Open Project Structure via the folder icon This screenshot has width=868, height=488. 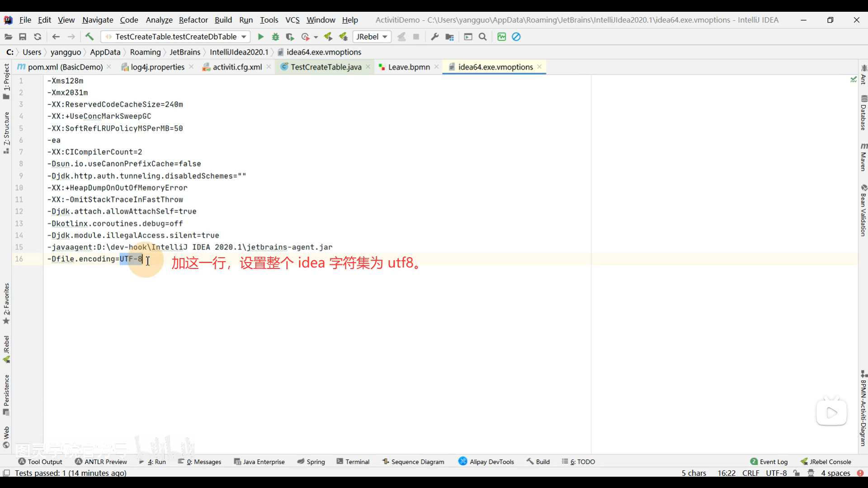click(449, 37)
